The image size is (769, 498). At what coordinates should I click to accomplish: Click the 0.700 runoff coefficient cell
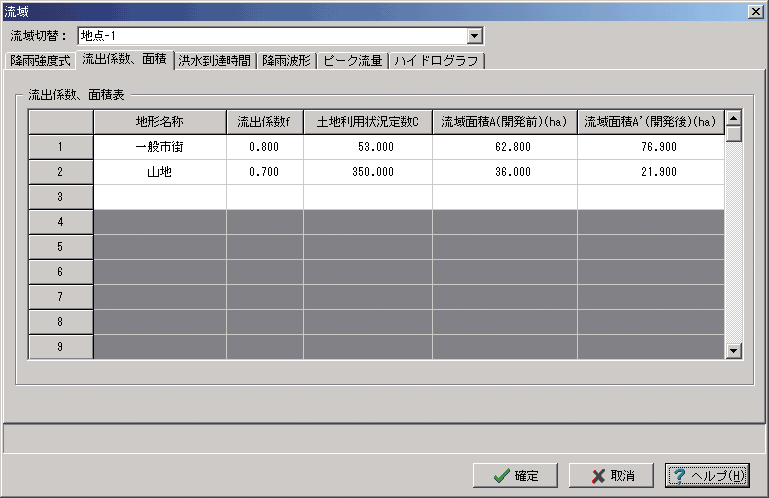pyautogui.click(x=265, y=172)
